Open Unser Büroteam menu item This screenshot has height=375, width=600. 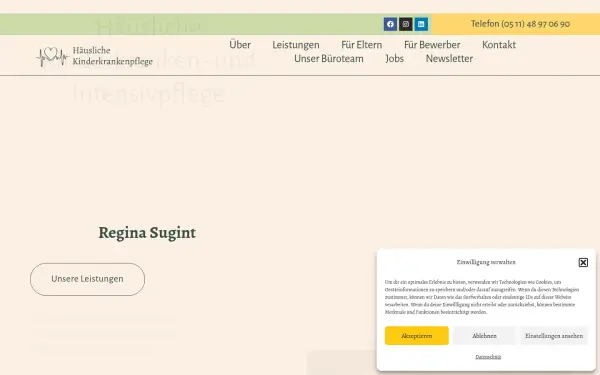pyautogui.click(x=329, y=59)
